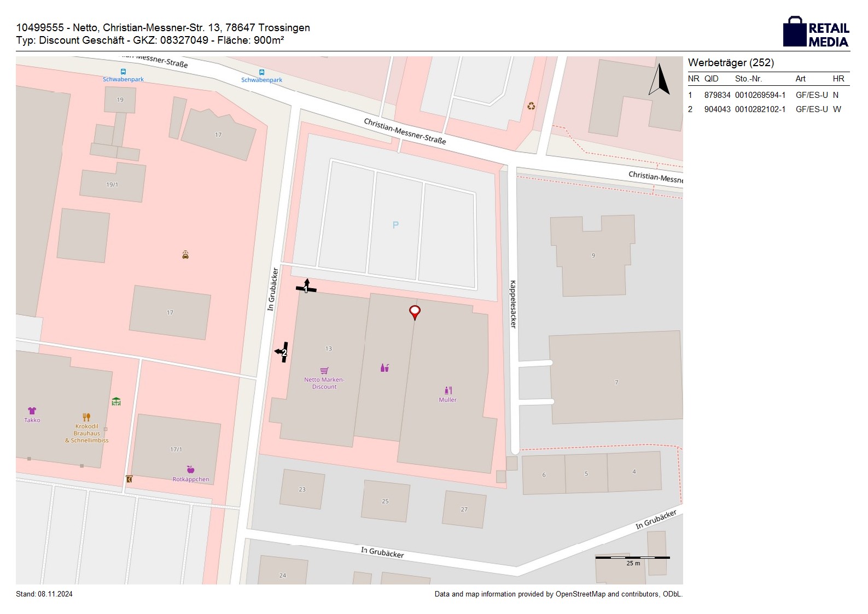This screenshot has height=614, width=868.
Task: Select table row with QID 879834
Action: (x=768, y=95)
